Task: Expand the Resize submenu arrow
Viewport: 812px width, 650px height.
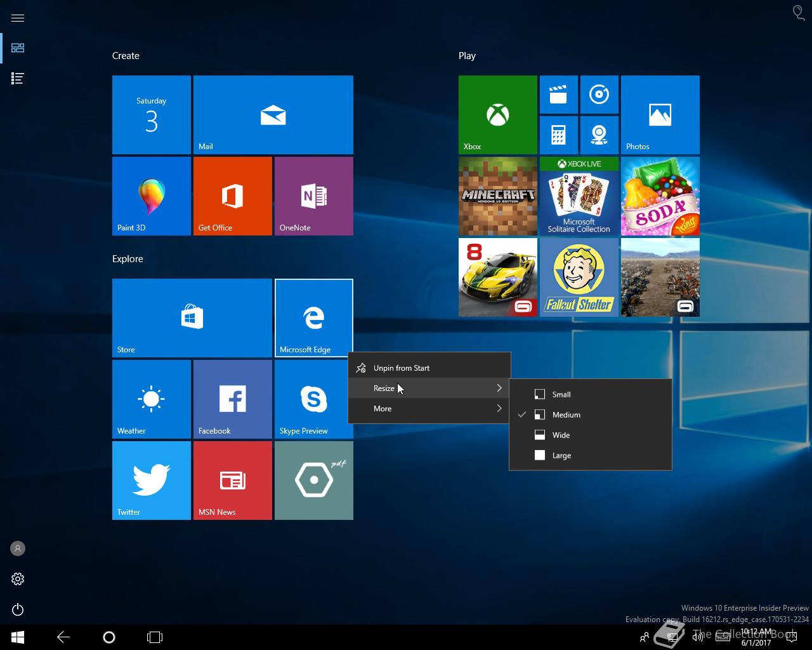Action: pyautogui.click(x=499, y=388)
